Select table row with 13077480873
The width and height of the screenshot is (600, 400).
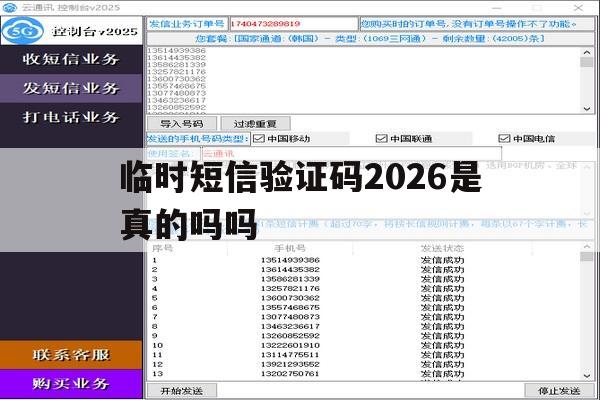(x=364, y=317)
